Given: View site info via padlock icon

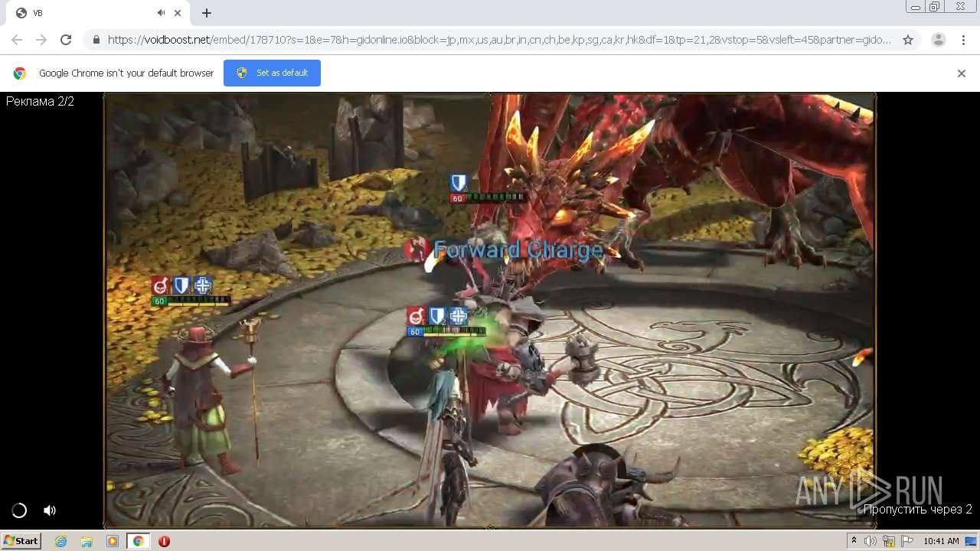Looking at the screenshot, I should [96, 40].
